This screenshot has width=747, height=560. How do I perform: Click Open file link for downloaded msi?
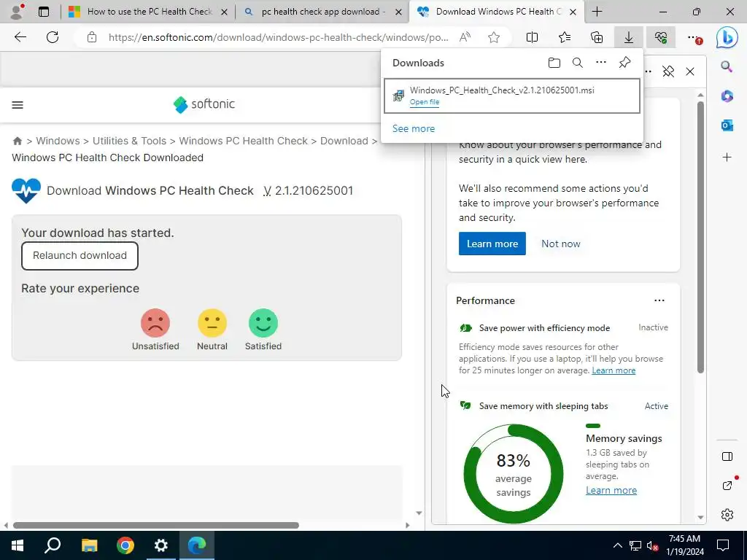point(425,102)
